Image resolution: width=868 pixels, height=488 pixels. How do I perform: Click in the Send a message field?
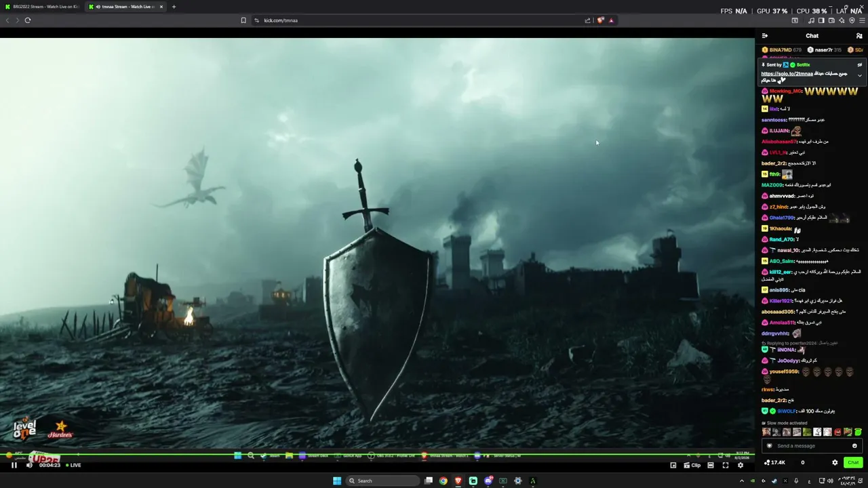click(812, 446)
